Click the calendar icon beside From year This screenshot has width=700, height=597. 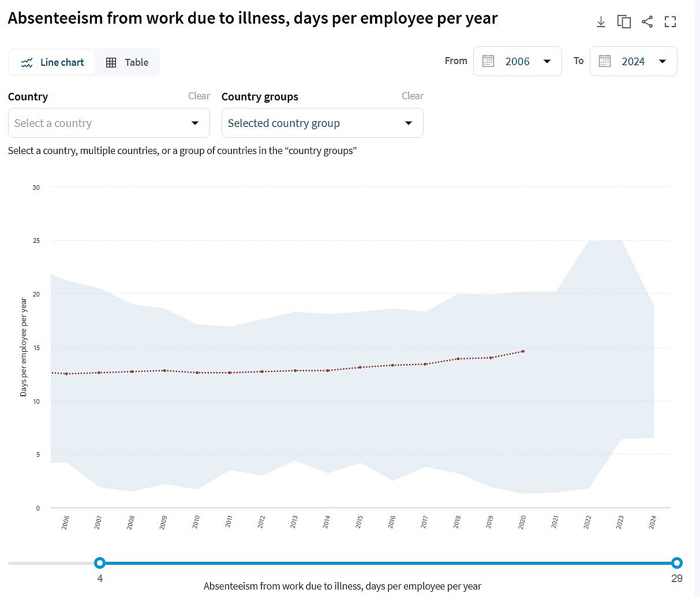(488, 61)
